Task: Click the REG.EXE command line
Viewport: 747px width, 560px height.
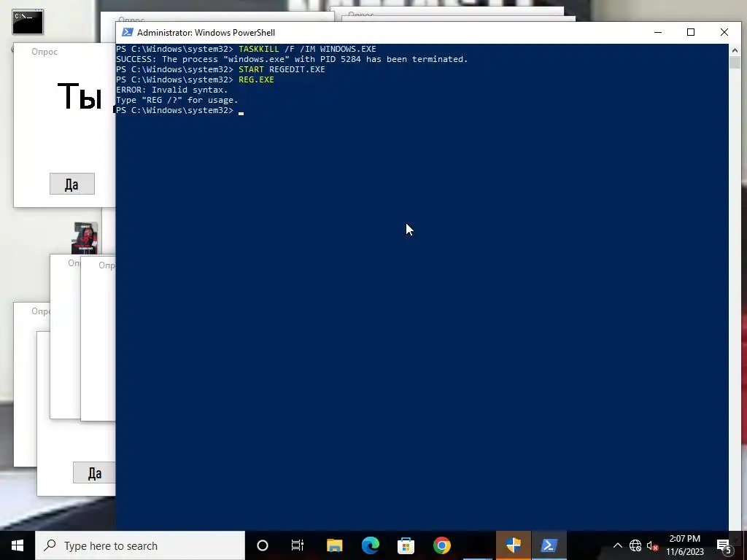Action: coord(196,79)
